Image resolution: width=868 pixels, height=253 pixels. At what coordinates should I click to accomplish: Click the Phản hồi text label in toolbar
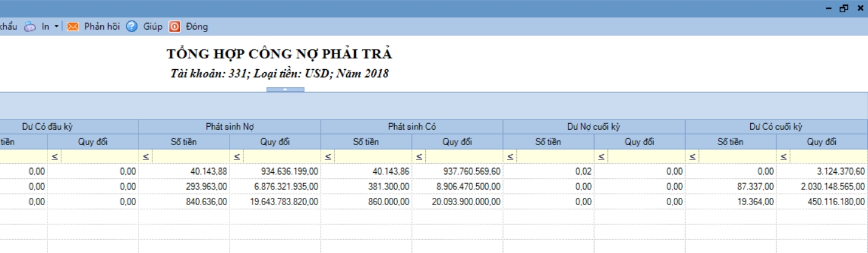click(x=102, y=27)
